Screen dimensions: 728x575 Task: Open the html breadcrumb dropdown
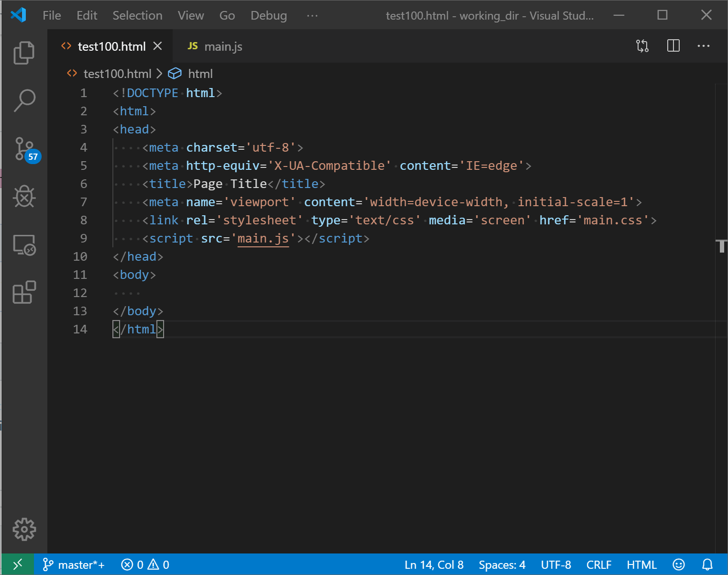200,73
